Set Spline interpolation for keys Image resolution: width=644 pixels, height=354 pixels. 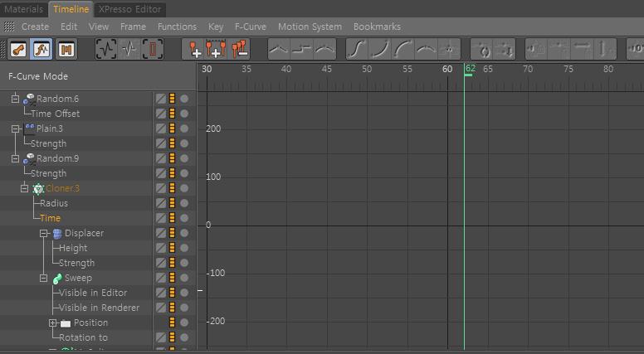[x=324, y=50]
